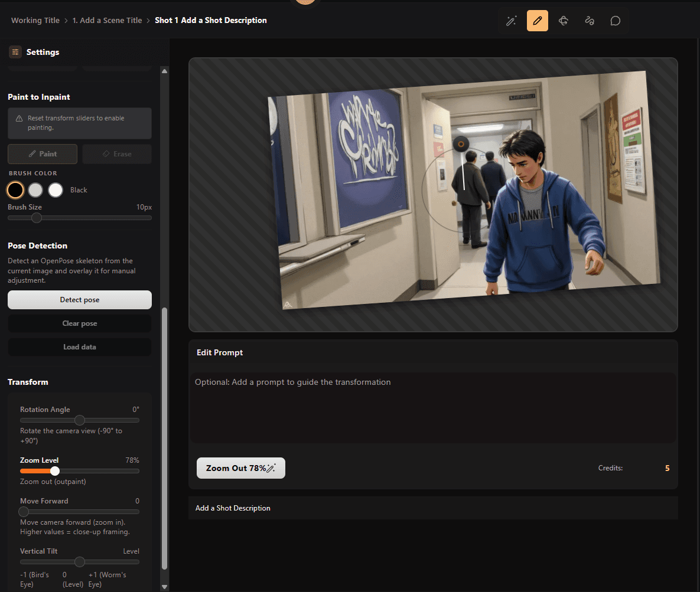Select the magic wand generate tool
Image resolution: width=700 pixels, height=592 pixels.
tap(511, 21)
